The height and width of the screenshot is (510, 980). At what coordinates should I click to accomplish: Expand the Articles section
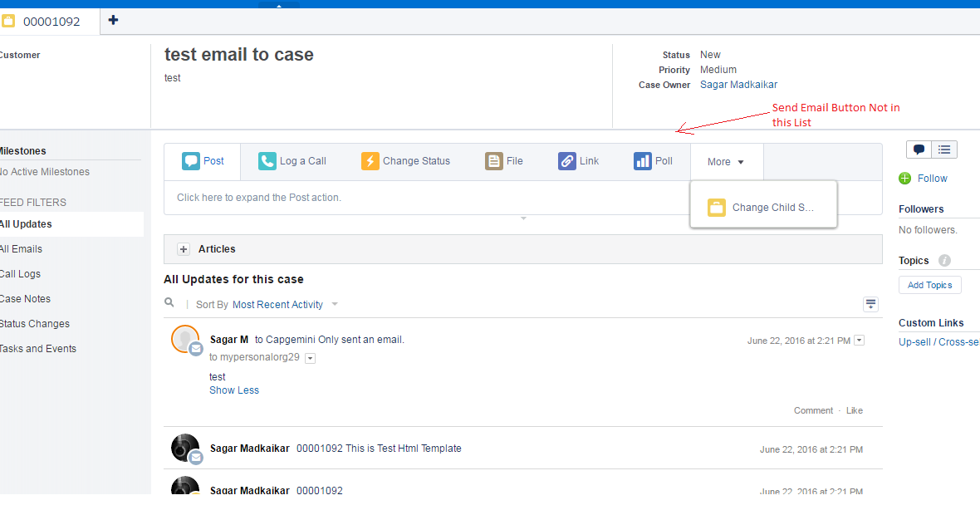click(183, 249)
